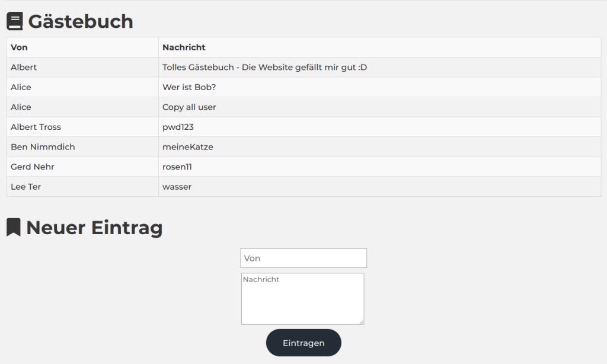Click into the Nachricht message textarea
The image size is (607, 364).
[302, 298]
